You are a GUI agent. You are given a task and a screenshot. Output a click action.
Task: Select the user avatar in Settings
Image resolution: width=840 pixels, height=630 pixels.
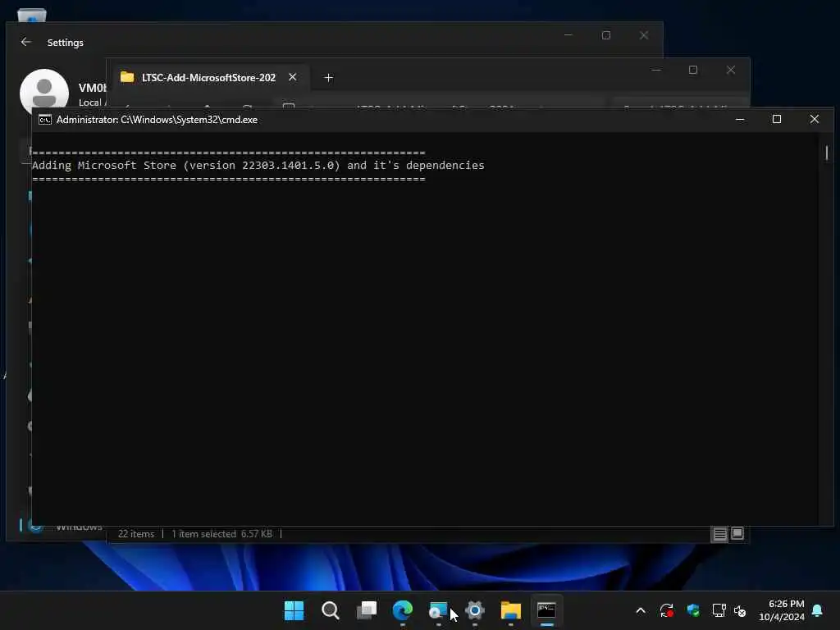tap(44, 92)
